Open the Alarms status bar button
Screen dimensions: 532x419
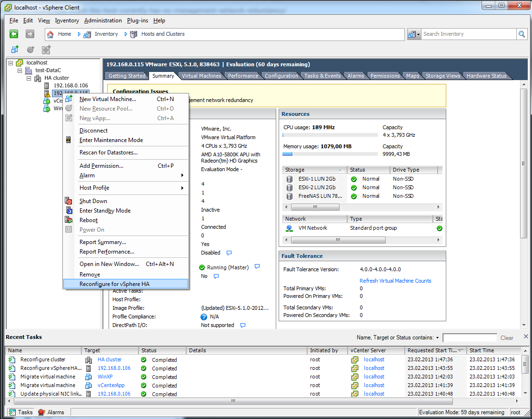coord(51,412)
